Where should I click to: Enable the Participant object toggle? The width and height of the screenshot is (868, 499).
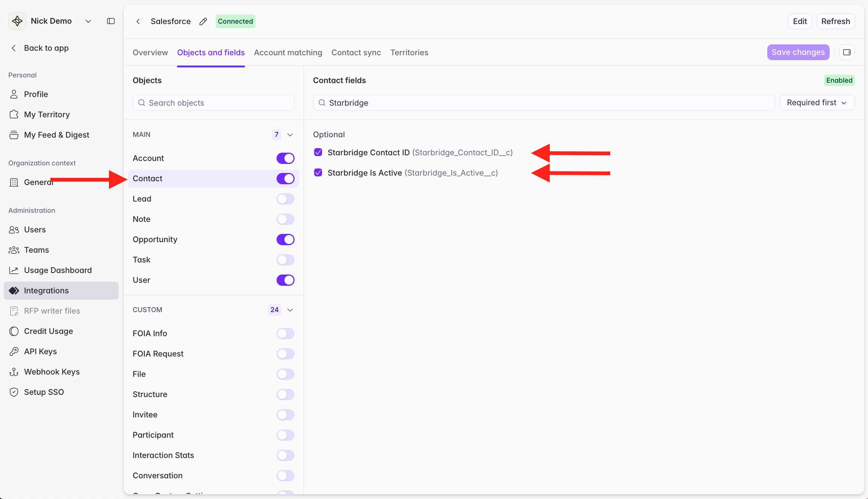pyautogui.click(x=286, y=435)
